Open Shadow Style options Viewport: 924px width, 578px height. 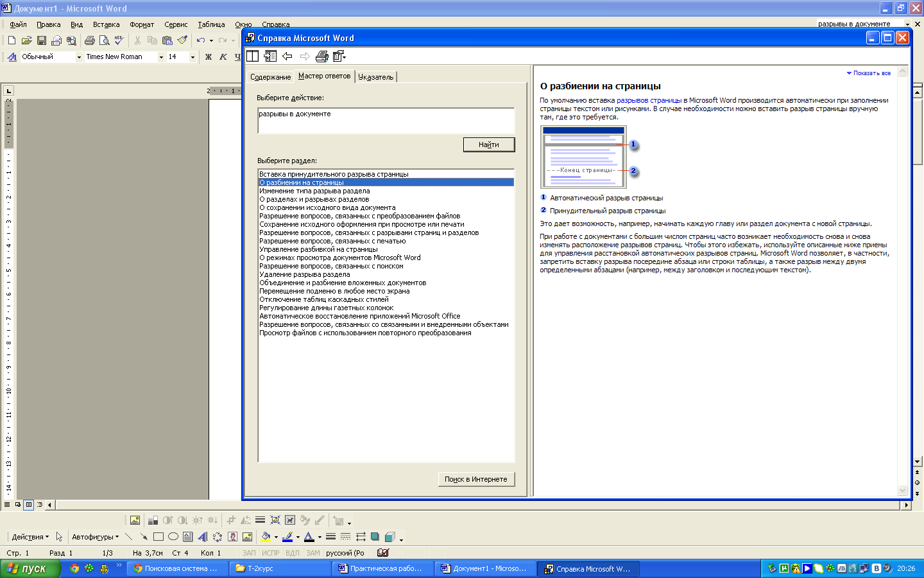(x=375, y=537)
